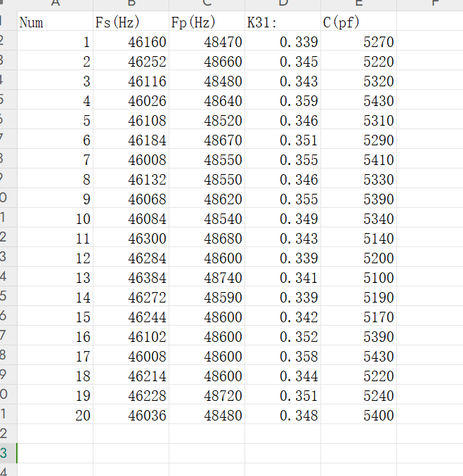Select column D via its header
This screenshot has width=463, height=476.
click(x=282, y=4)
